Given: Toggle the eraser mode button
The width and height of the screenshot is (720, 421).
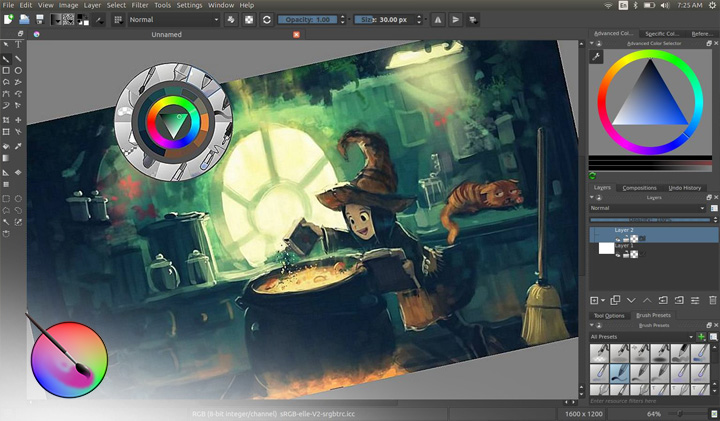Looking at the screenshot, I should coord(230,19).
